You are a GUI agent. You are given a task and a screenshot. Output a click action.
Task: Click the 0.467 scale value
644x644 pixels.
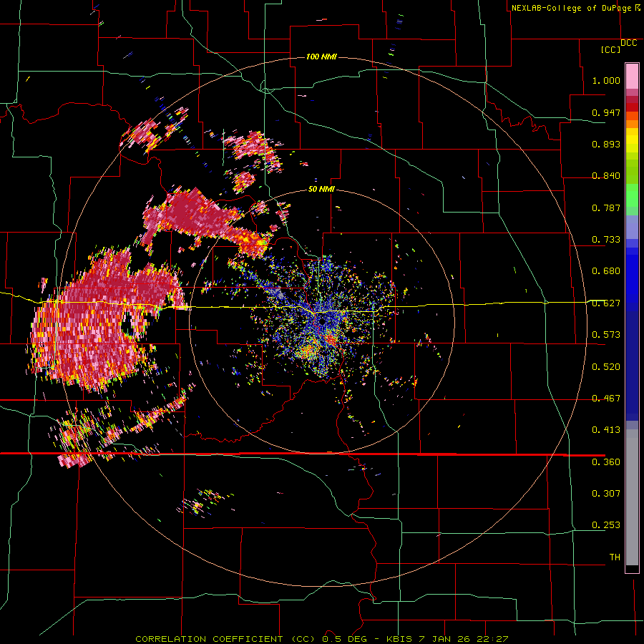tap(606, 399)
